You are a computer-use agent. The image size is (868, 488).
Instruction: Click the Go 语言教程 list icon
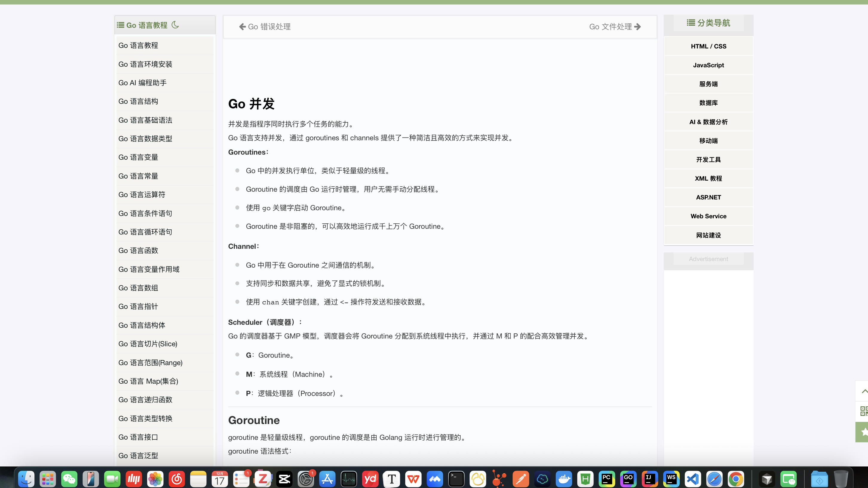(x=120, y=25)
